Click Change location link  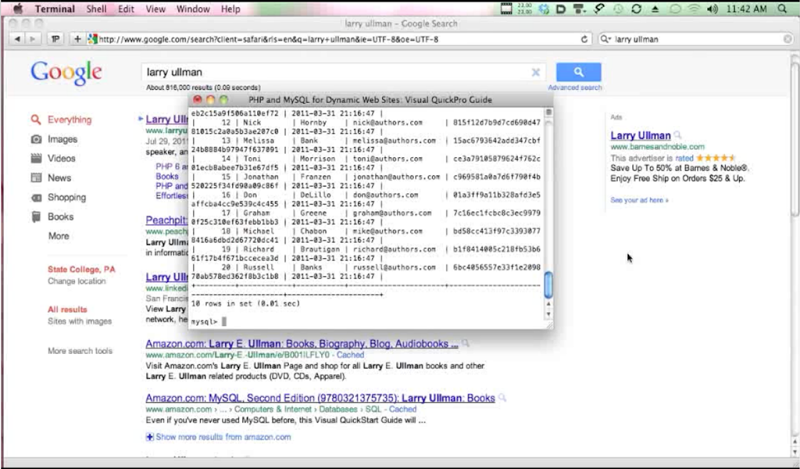click(77, 281)
